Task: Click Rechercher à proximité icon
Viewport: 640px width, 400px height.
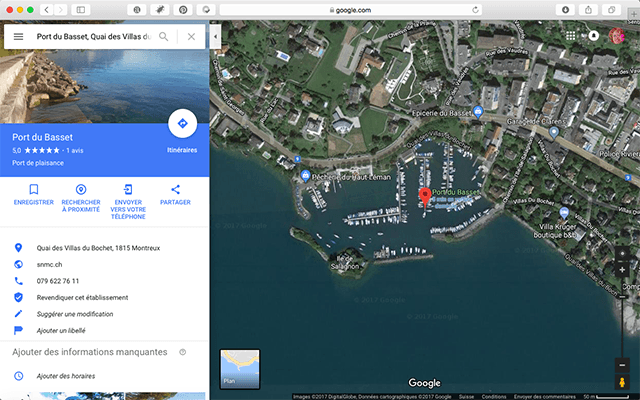Action: pyautogui.click(x=81, y=189)
